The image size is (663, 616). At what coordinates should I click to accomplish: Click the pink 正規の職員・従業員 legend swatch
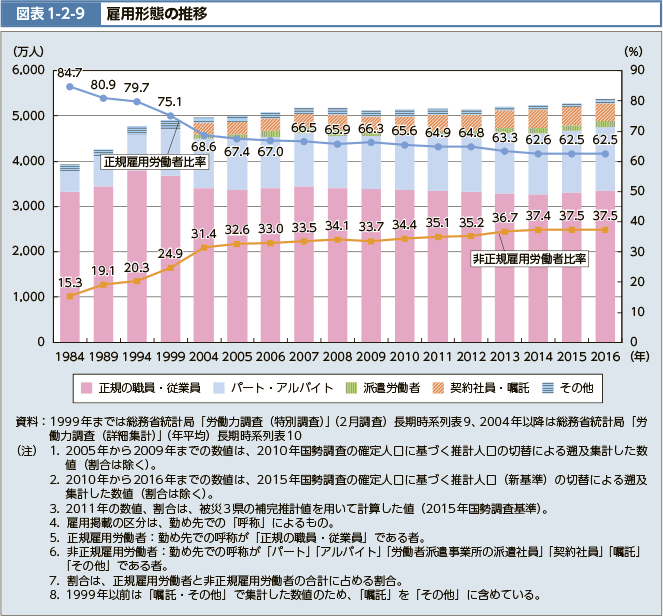point(87,386)
